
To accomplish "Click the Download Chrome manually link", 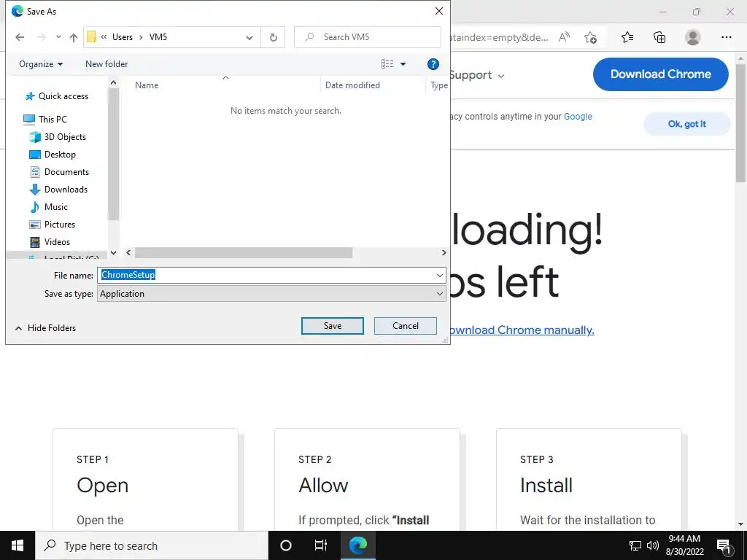I will coord(522,330).
